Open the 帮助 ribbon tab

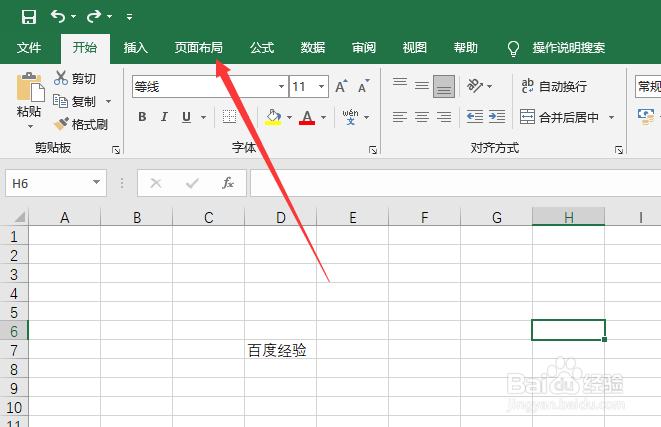[x=466, y=48]
